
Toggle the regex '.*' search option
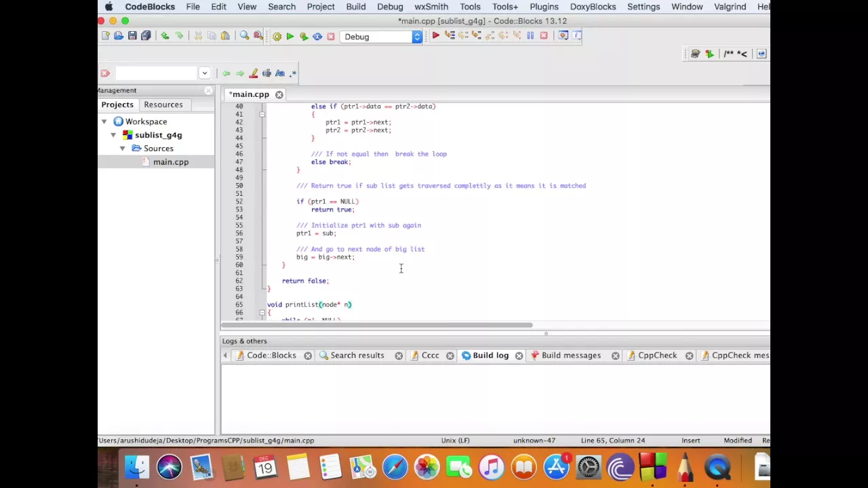(x=293, y=73)
